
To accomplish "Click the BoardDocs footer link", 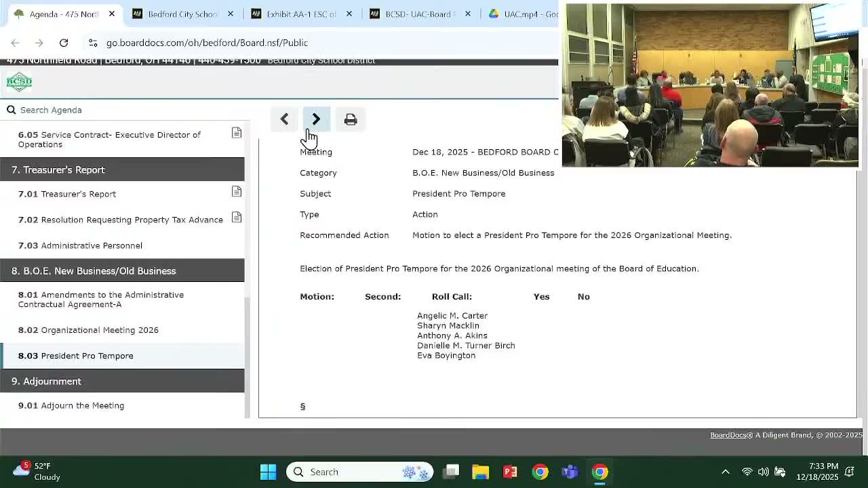I will pos(728,435).
